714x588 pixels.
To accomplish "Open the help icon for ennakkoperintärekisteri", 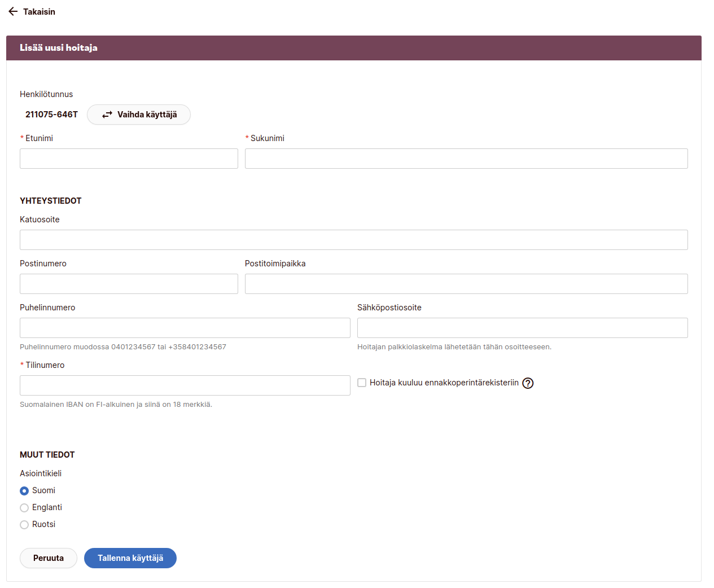I will tap(528, 383).
